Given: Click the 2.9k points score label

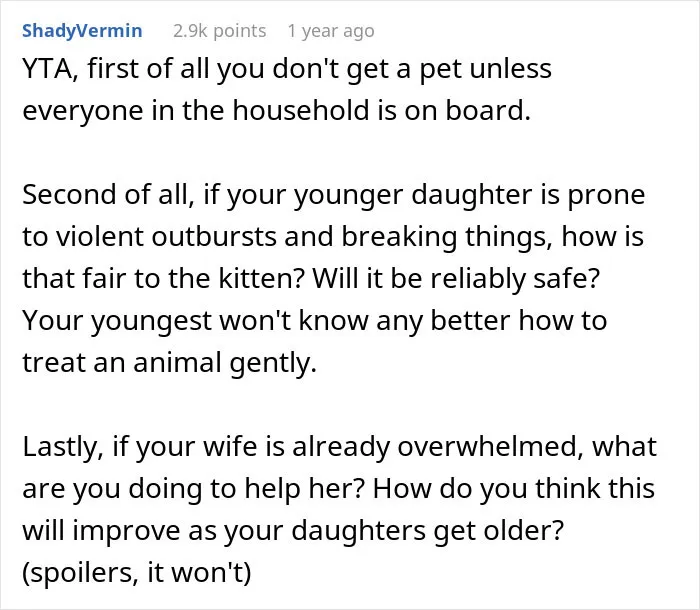Looking at the screenshot, I should [220, 31].
